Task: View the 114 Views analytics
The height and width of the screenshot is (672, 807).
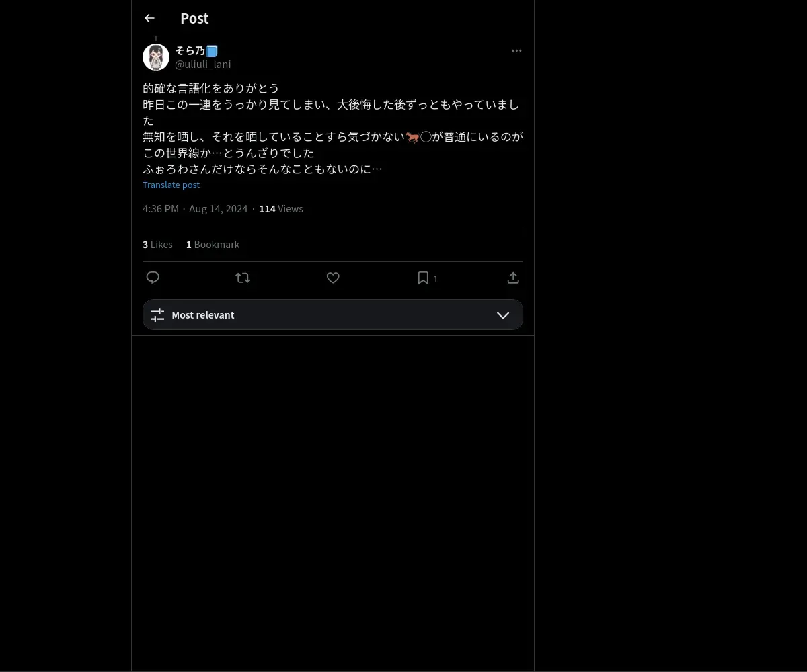Action: coord(281,209)
